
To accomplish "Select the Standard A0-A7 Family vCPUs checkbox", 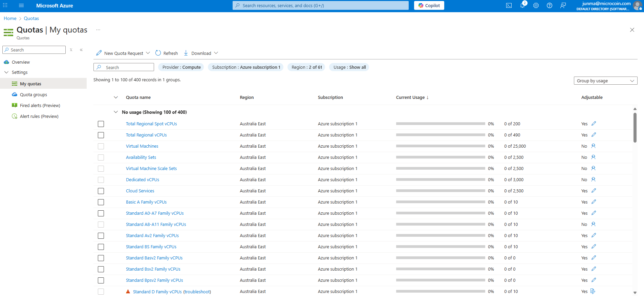I will [101, 213].
